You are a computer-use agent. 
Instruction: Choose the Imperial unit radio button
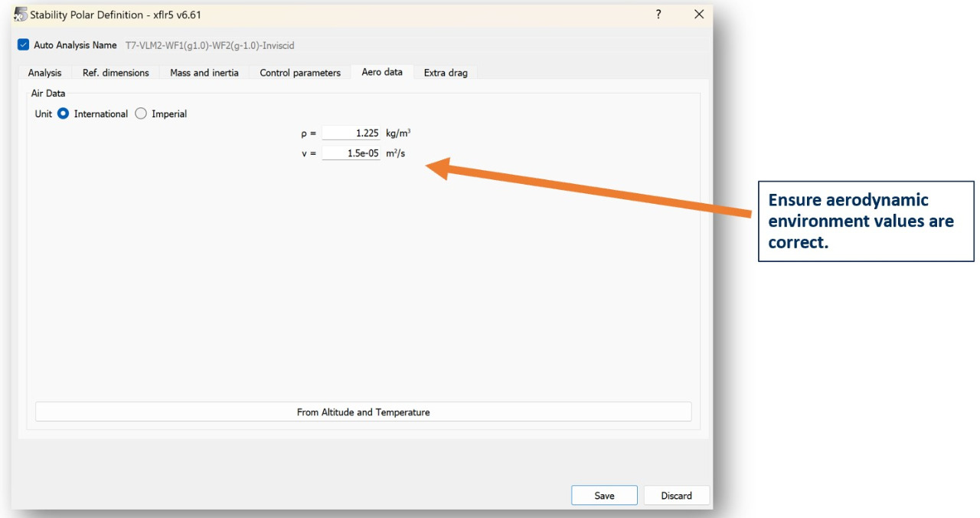tap(141, 113)
